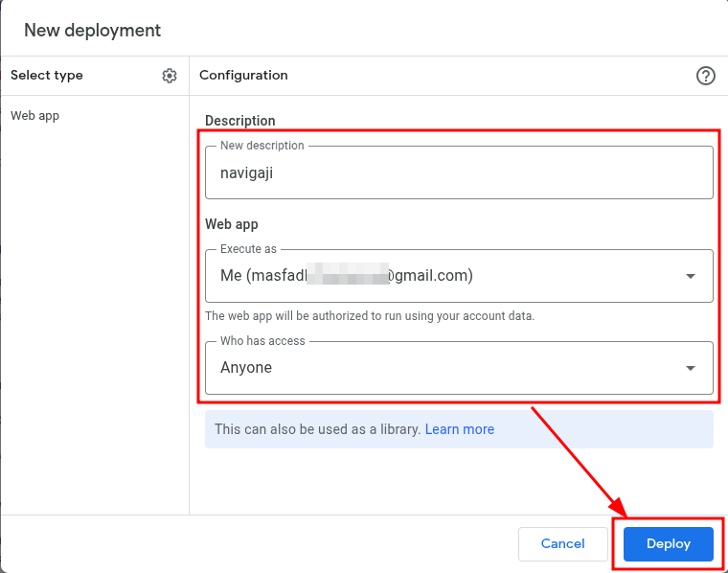Click the Anyone value text
This screenshot has height=573, width=728.
point(246,368)
